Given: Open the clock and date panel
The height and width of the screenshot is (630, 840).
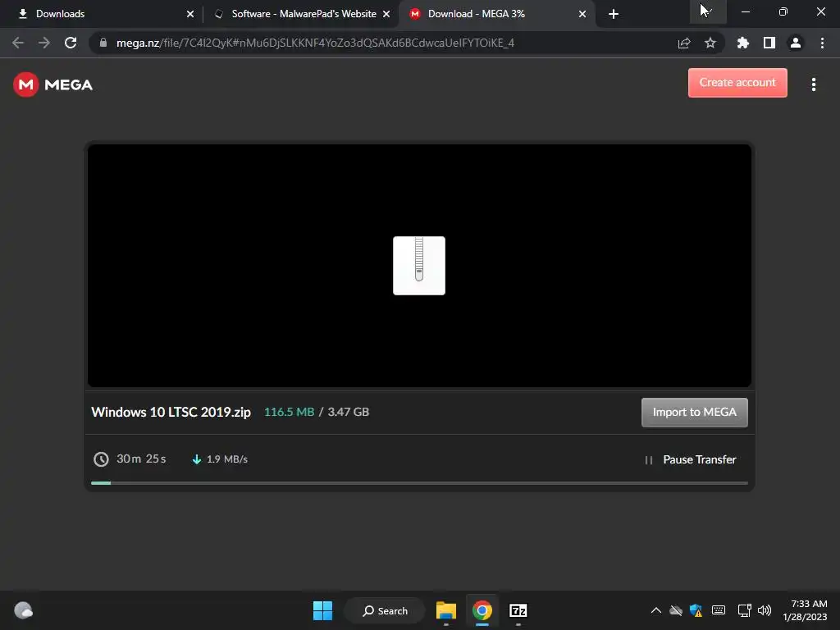Looking at the screenshot, I should pos(805,610).
